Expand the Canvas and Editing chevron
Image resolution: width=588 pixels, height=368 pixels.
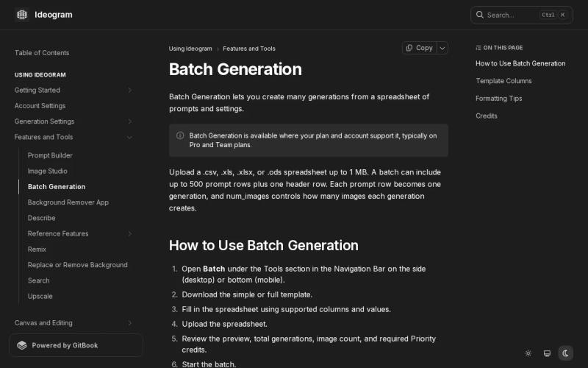(130, 323)
